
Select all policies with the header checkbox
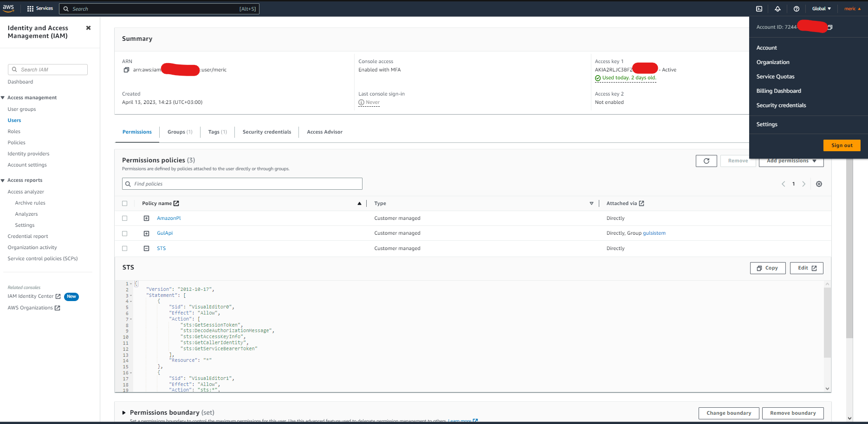[125, 203]
